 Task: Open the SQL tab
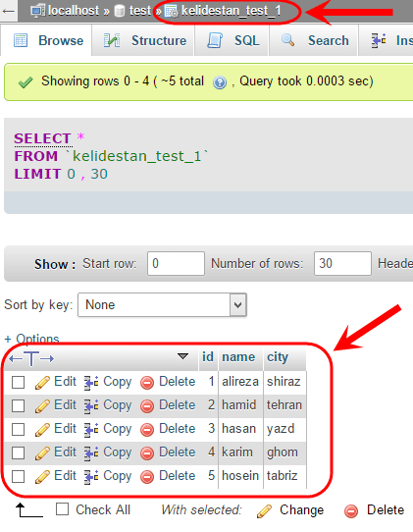click(232, 40)
